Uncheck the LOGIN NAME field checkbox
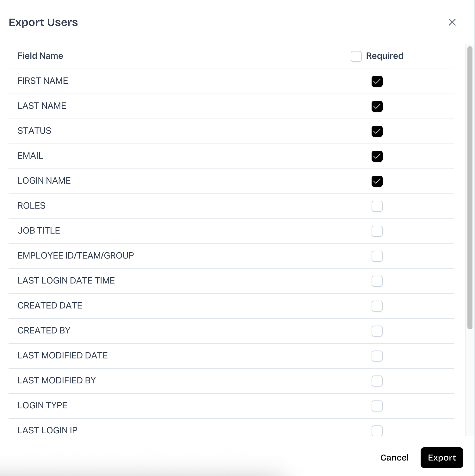475x476 pixels. (377, 181)
